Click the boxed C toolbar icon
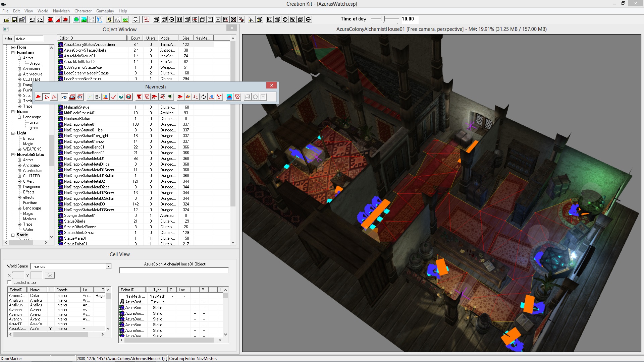The height and width of the screenshot is (362, 644). pos(270,20)
